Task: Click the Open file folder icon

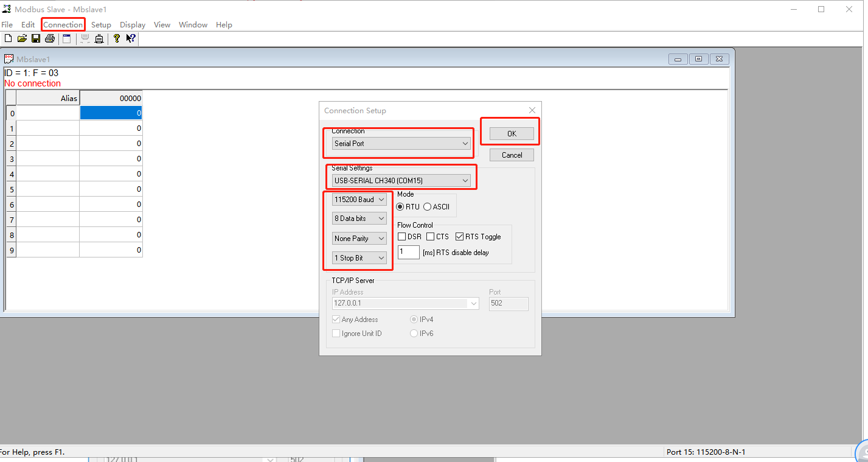Action: [x=22, y=39]
